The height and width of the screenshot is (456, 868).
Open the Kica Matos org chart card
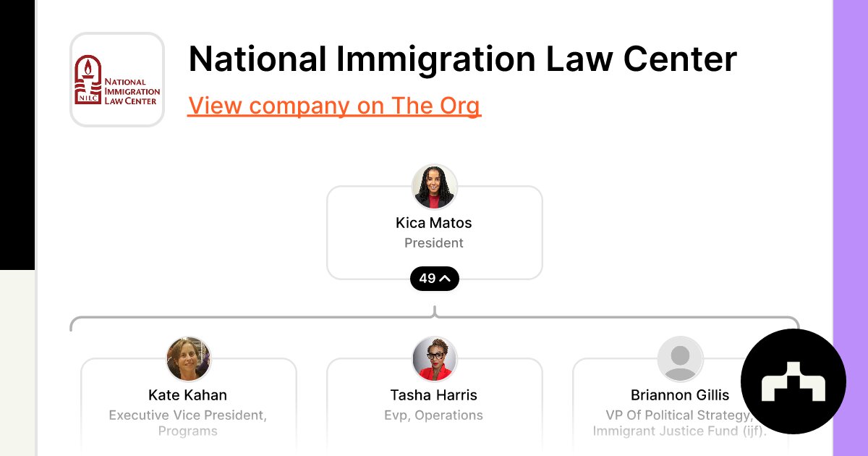click(x=435, y=232)
